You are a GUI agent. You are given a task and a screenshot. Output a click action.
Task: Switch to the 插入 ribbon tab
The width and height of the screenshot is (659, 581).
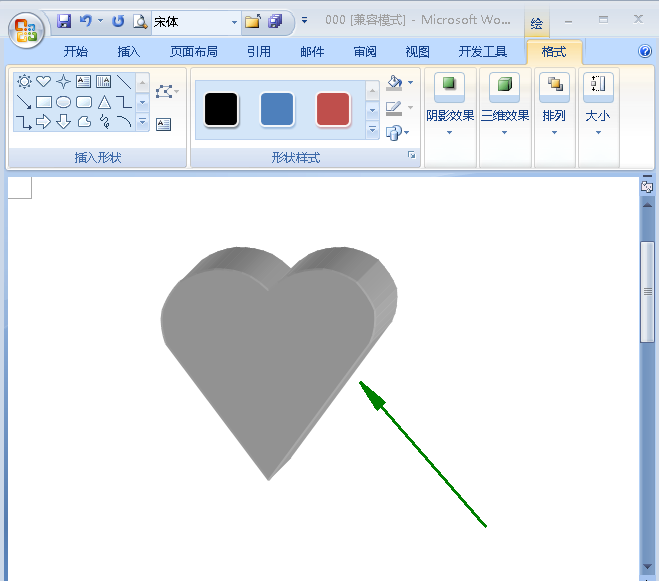pos(129,52)
